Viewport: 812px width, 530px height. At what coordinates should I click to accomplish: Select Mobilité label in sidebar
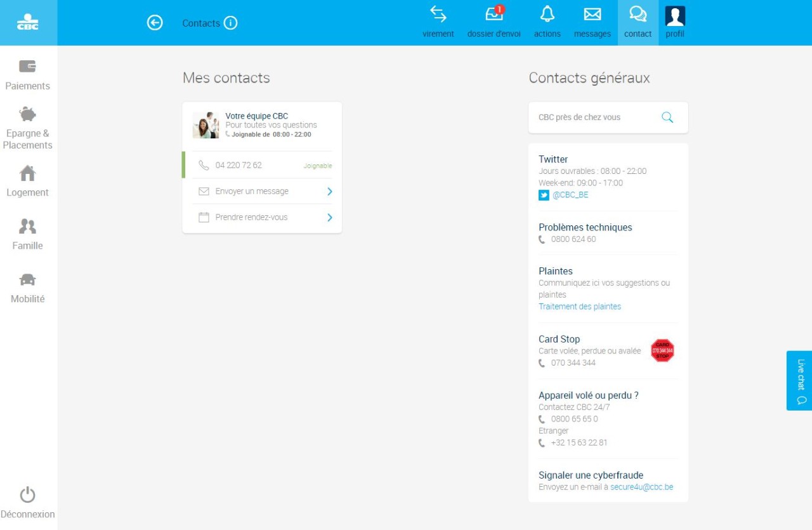coord(28,299)
